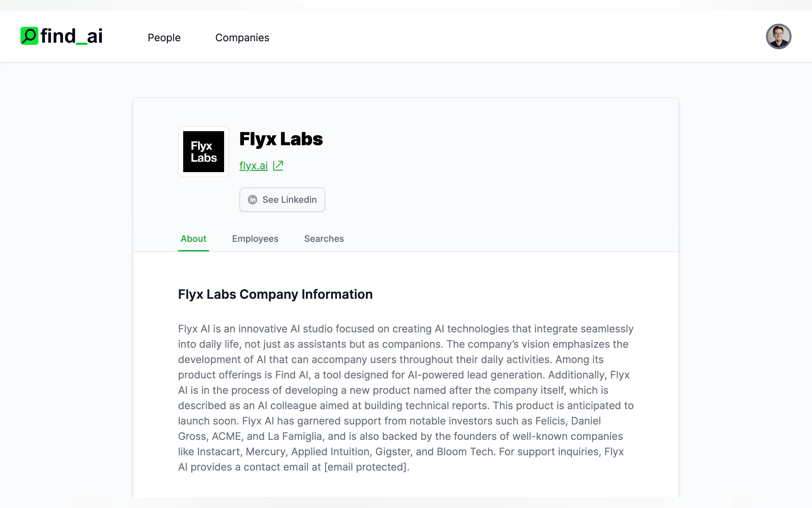This screenshot has width=812, height=508.
Task: Visit the flyx.ai website link
Action: pyautogui.click(x=254, y=166)
